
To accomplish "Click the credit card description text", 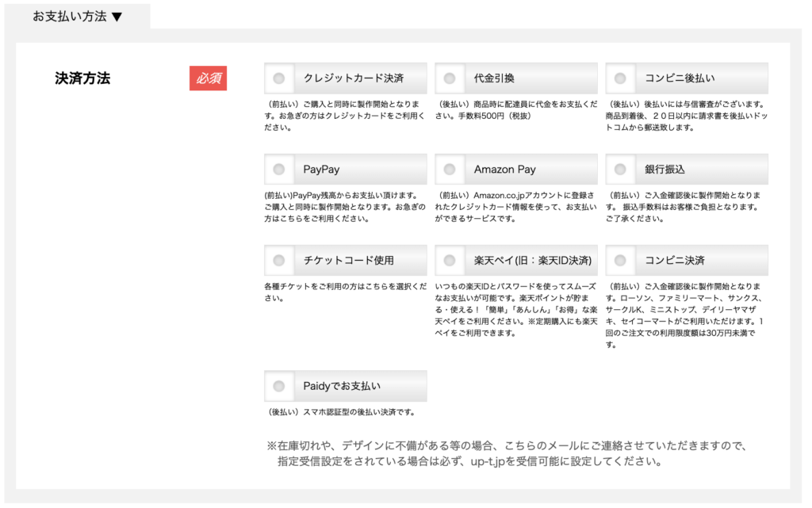I will pos(345,116).
